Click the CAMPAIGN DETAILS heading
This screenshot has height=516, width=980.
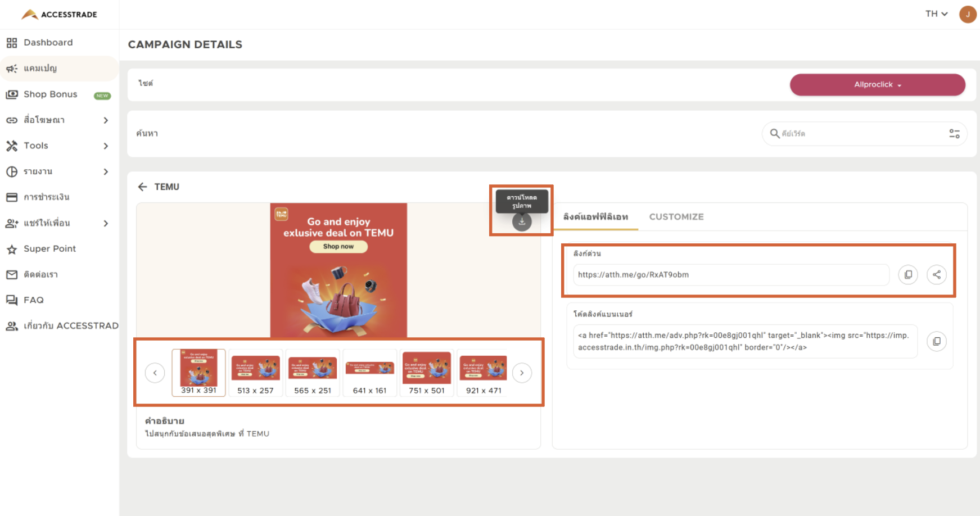185,44
